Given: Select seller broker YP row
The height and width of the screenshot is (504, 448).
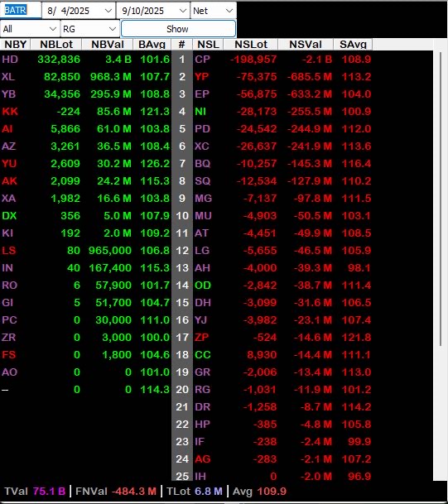Looking at the screenshot, I should [x=282, y=77].
